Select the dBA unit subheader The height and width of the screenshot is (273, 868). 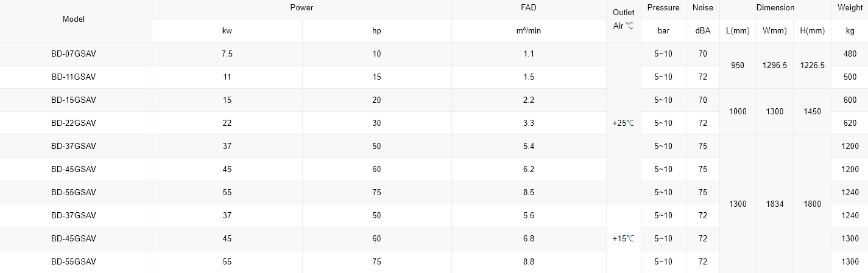(703, 30)
